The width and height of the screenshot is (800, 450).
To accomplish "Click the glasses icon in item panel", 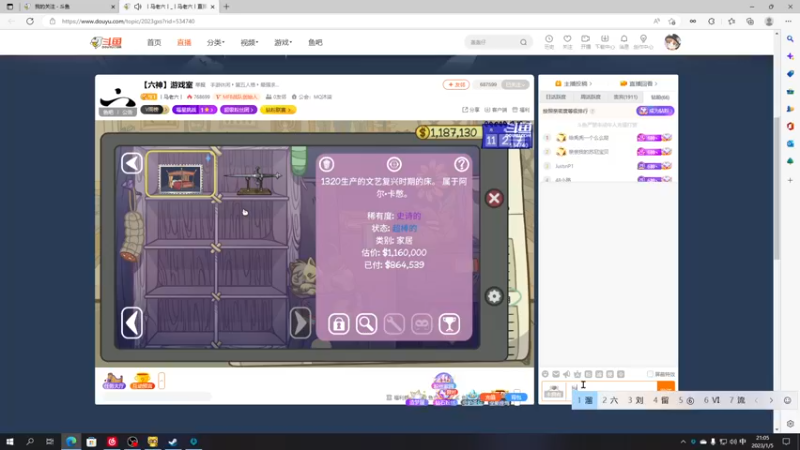I will pyautogui.click(x=421, y=324).
